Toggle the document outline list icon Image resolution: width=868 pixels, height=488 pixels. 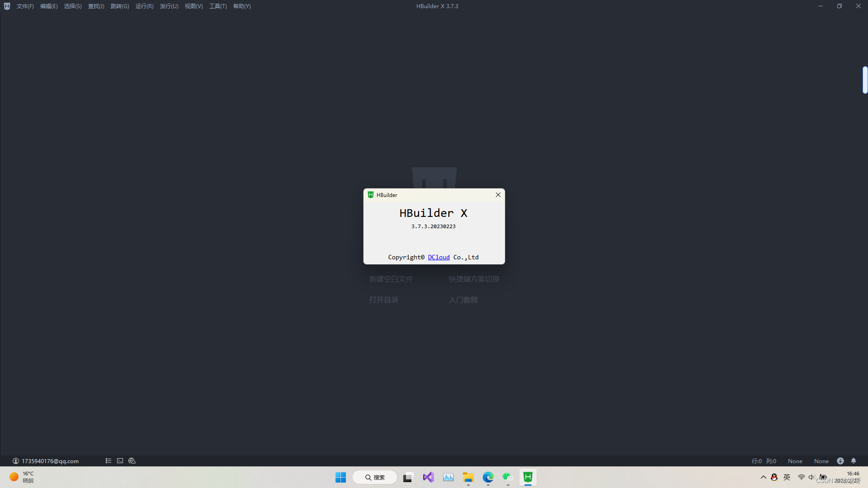[108, 461]
